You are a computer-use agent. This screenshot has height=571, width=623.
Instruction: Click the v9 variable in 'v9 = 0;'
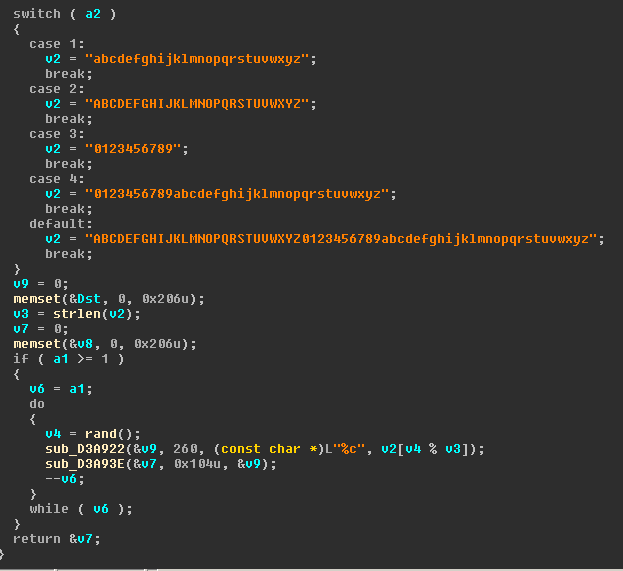(x=21, y=284)
